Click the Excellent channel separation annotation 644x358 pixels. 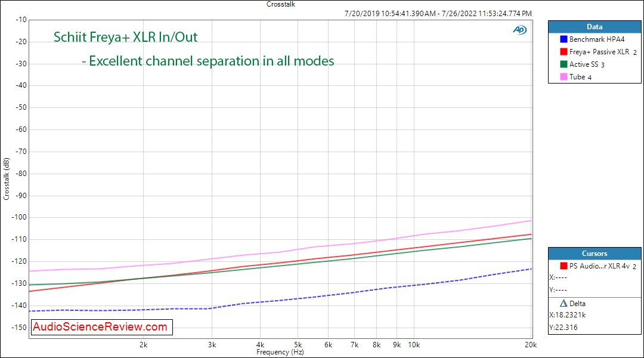(x=208, y=61)
